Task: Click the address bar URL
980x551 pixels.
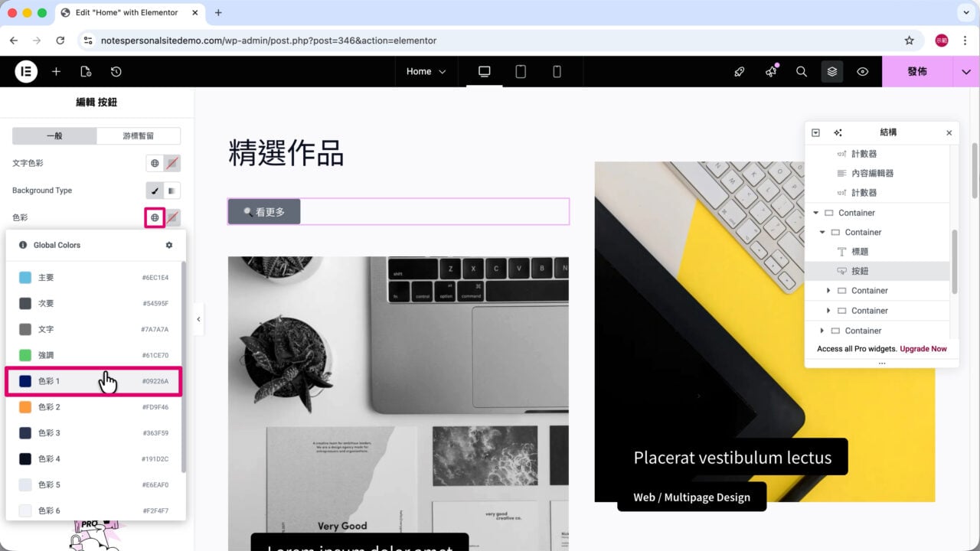Action: (x=269, y=41)
